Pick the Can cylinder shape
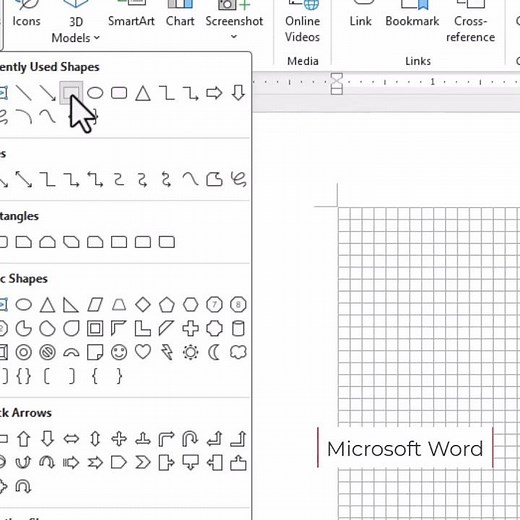 point(238,329)
